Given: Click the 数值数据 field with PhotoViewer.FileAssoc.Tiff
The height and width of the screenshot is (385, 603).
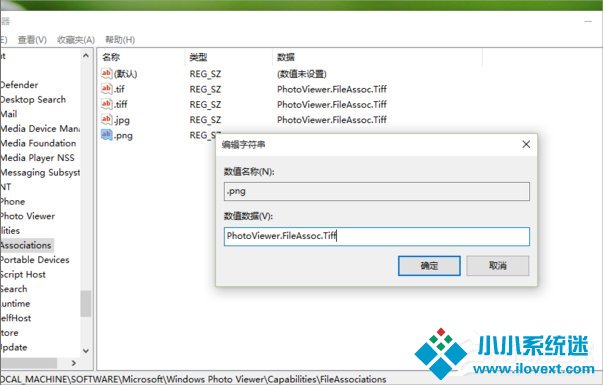Looking at the screenshot, I should 376,236.
